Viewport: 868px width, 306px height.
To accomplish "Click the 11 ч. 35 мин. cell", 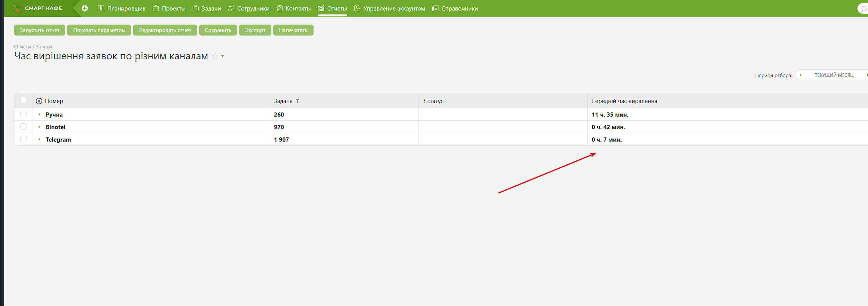I will coord(610,114).
